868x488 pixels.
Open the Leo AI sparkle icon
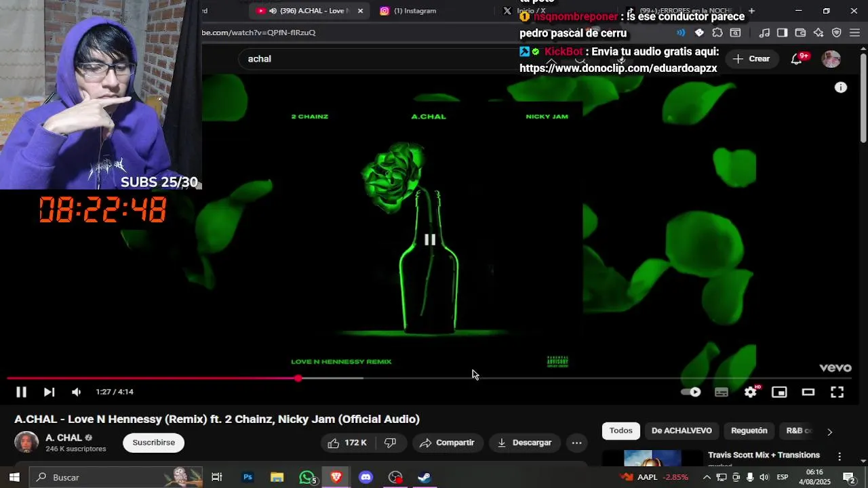pos(818,33)
